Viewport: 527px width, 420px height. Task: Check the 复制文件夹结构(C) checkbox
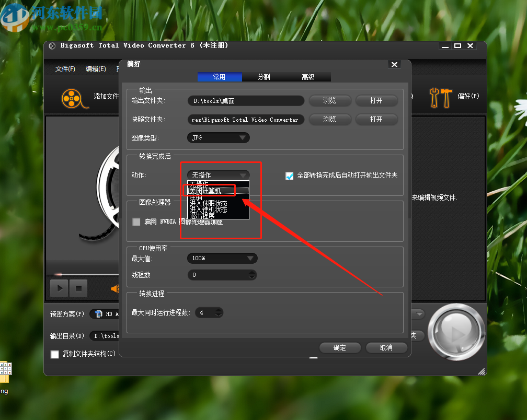54,354
